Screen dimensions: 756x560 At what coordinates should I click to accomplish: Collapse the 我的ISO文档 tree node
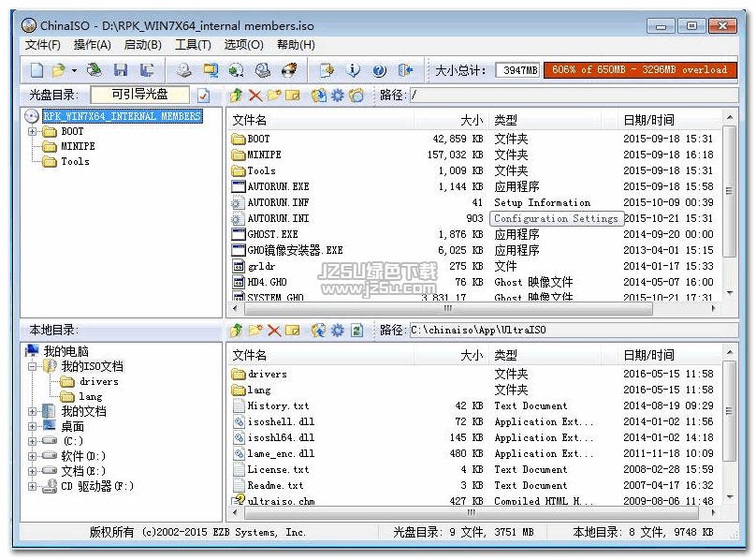coord(32,366)
